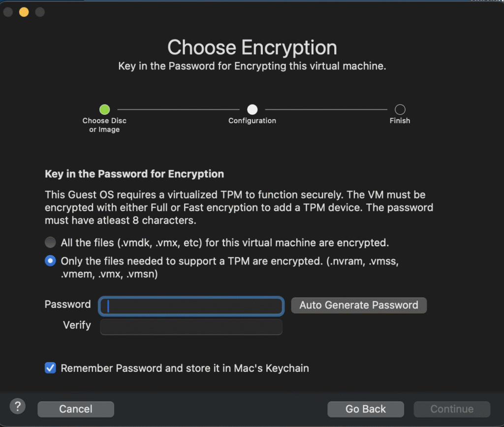504x427 pixels.
Task: Focus the Verify password field
Action: tap(191, 327)
